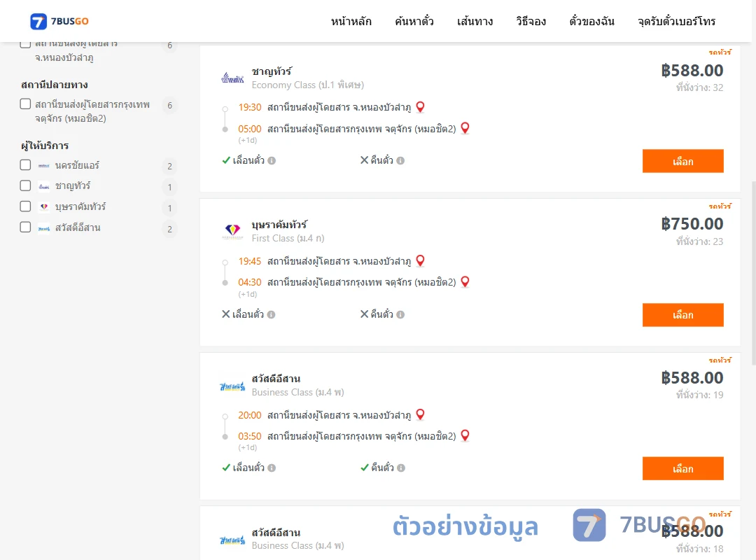Click สวัสดีอีสาน logo in operator filter
Image resolution: width=756 pixels, height=560 pixels.
(44, 229)
